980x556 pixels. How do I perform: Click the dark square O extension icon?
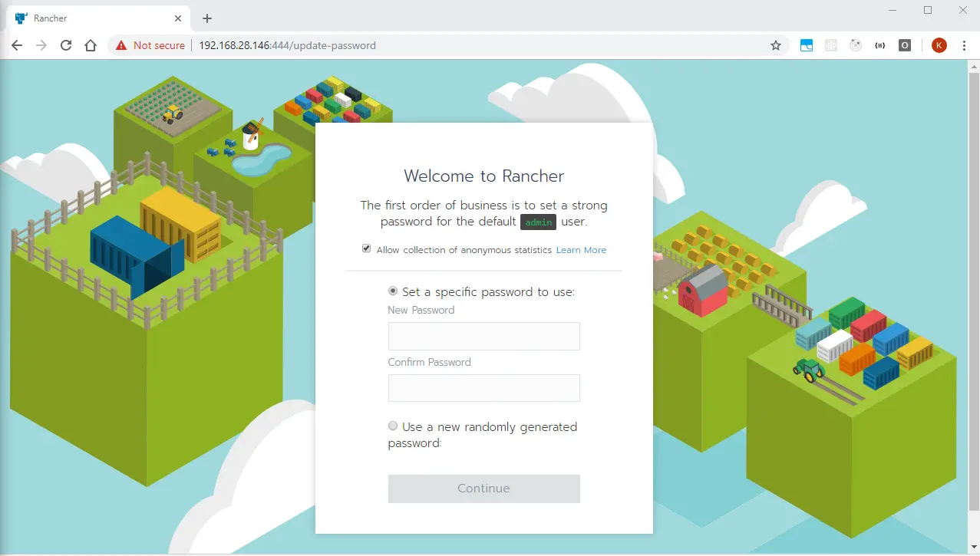pos(905,45)
